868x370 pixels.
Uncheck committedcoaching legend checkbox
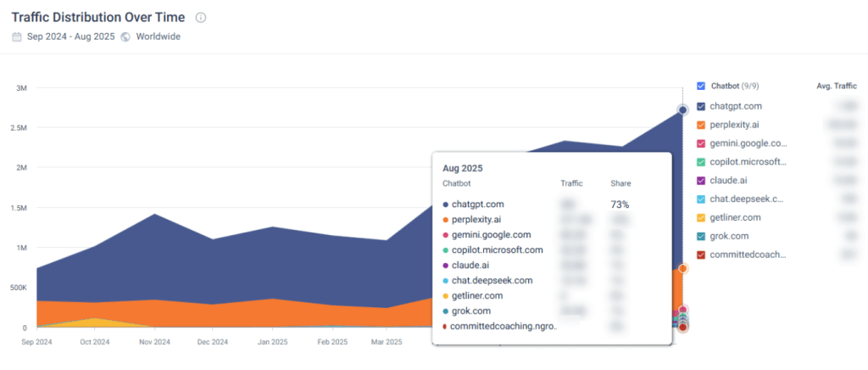(700, 255)
